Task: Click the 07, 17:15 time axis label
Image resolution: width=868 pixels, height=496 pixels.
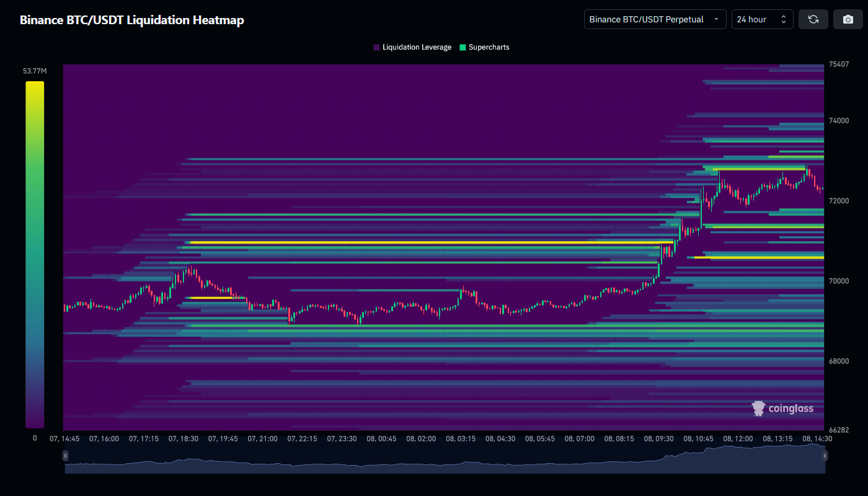Action: coord(144,438)
